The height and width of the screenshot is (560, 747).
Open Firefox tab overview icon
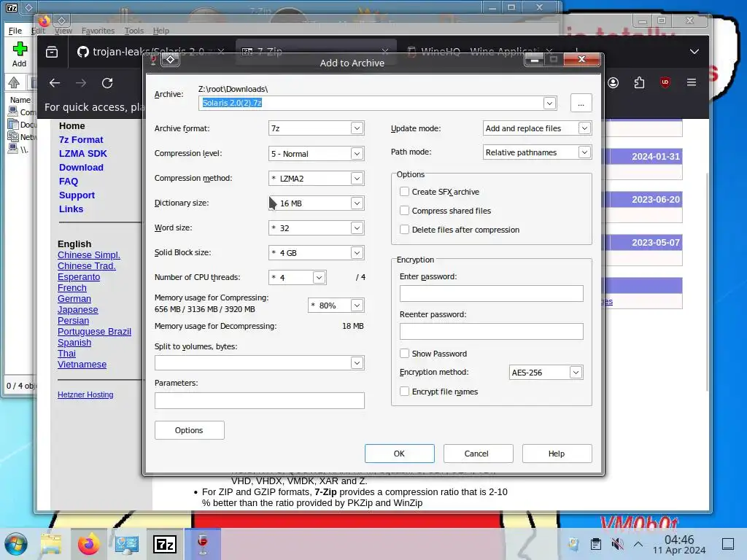[x=52, y=52]
